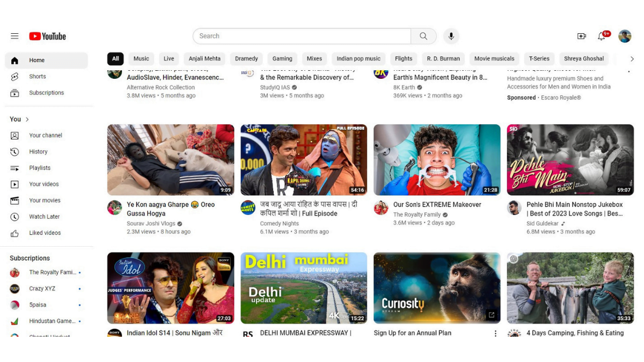Click Escaro Royale sponsored advertiser

[561, 98]
